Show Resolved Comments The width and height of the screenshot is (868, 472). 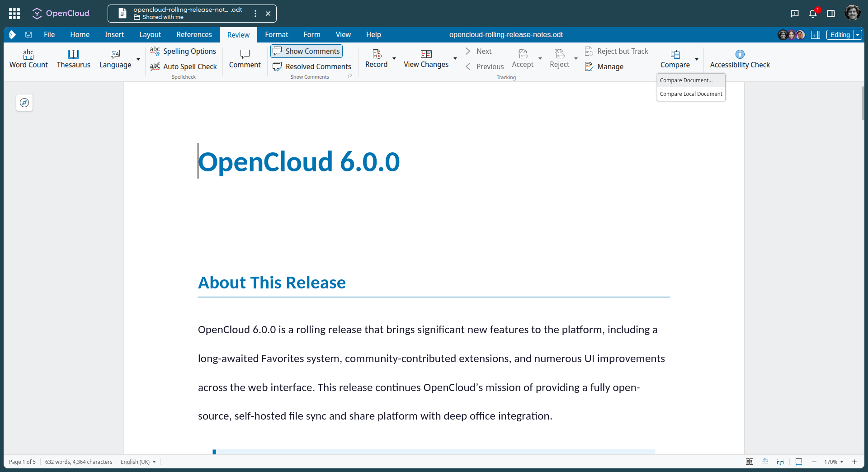312,66
